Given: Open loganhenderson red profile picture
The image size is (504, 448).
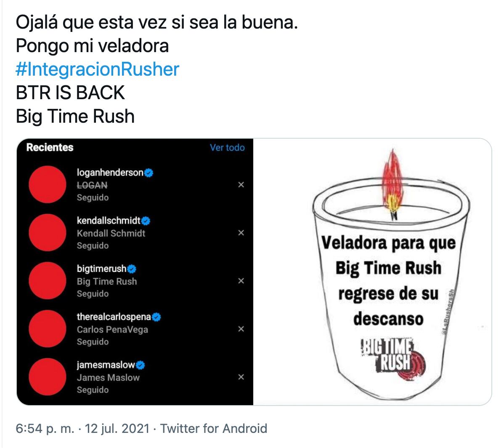Looking at the screenshot, I should 48,184.
